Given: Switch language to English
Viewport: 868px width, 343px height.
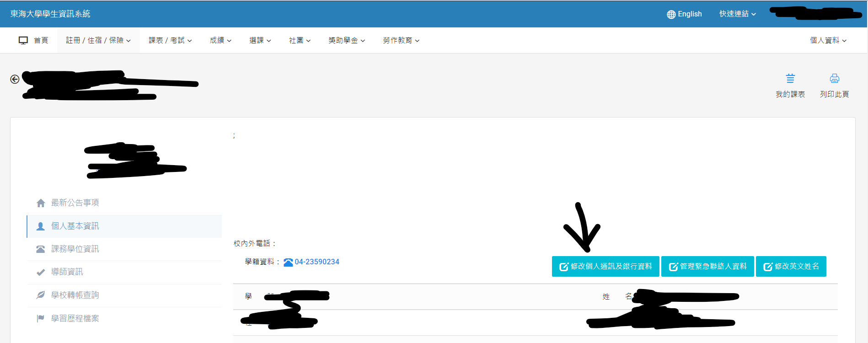Looking at the screenshot, I should [684, 14].
